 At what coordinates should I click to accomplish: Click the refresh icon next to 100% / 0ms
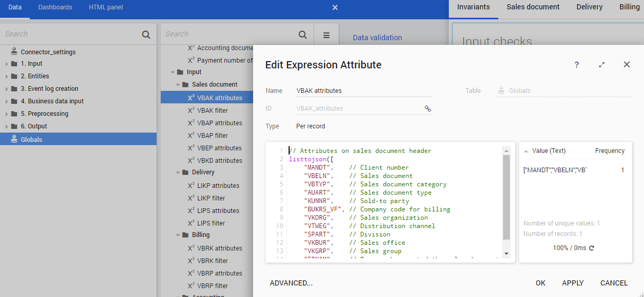tap(591, 248)
